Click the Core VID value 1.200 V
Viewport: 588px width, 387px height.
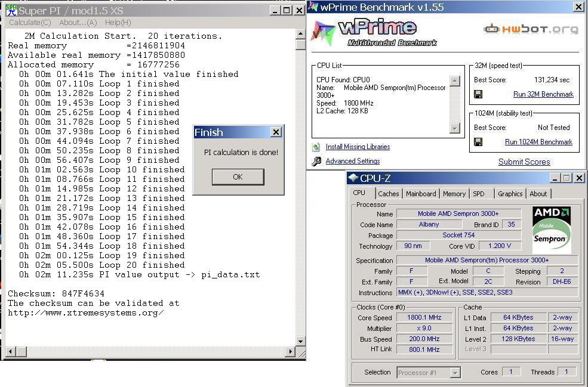click(x=500, y=246)
